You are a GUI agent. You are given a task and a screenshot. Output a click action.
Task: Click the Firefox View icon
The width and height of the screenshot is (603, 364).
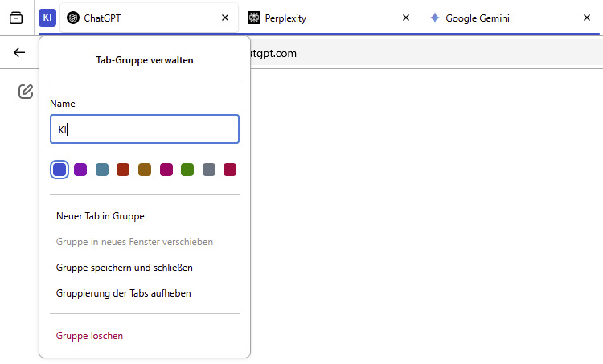point(16,18)
